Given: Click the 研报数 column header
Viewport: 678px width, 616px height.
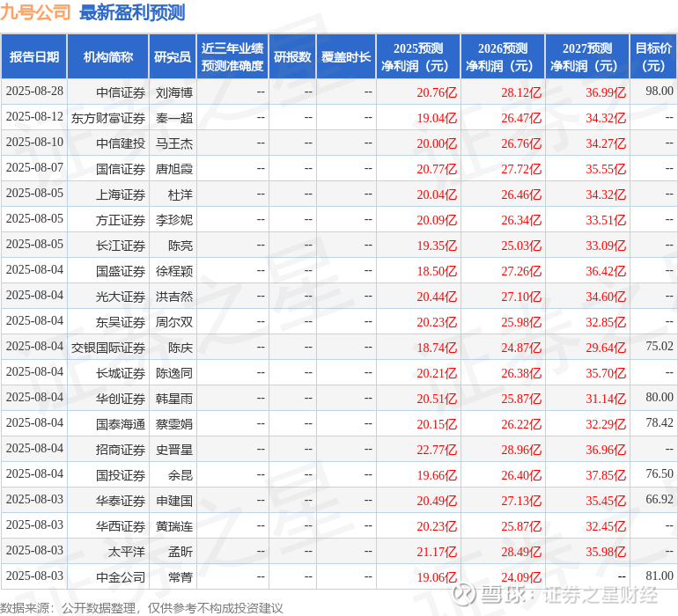Looking at the screenshot, I should 292,56.
